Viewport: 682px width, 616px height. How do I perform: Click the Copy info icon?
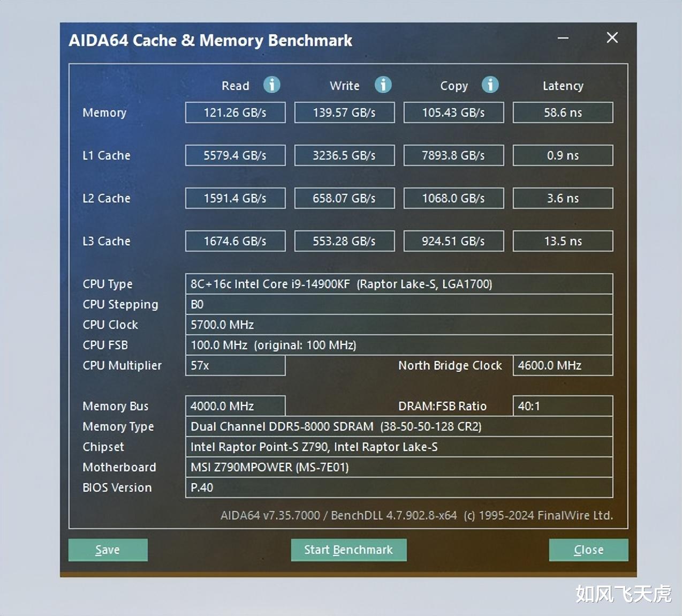tap(490, 85)
